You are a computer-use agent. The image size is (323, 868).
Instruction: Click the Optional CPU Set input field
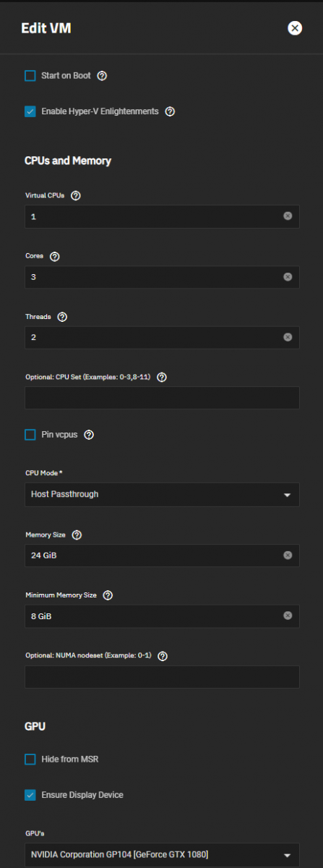tap(162, 398)
